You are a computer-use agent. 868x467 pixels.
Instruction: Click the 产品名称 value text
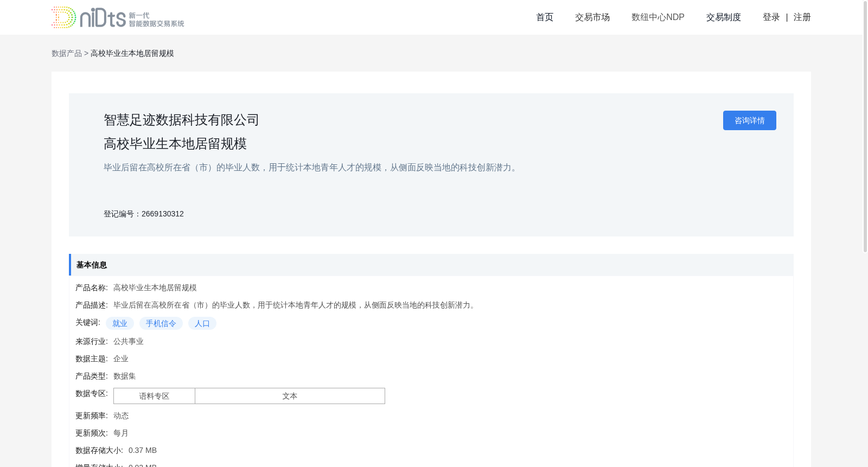pyautogui.click(x=155, y=287)
